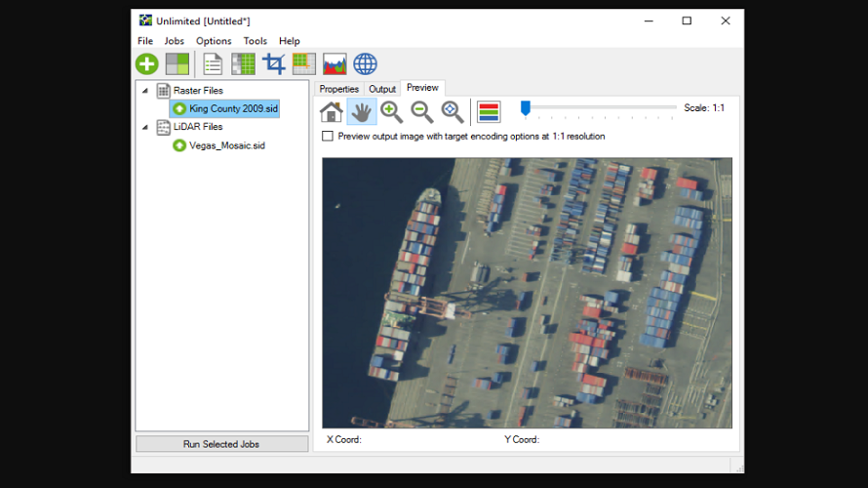Click the zoom in magnifier
This screenshot has width=868, height=488.
(391, 112)
